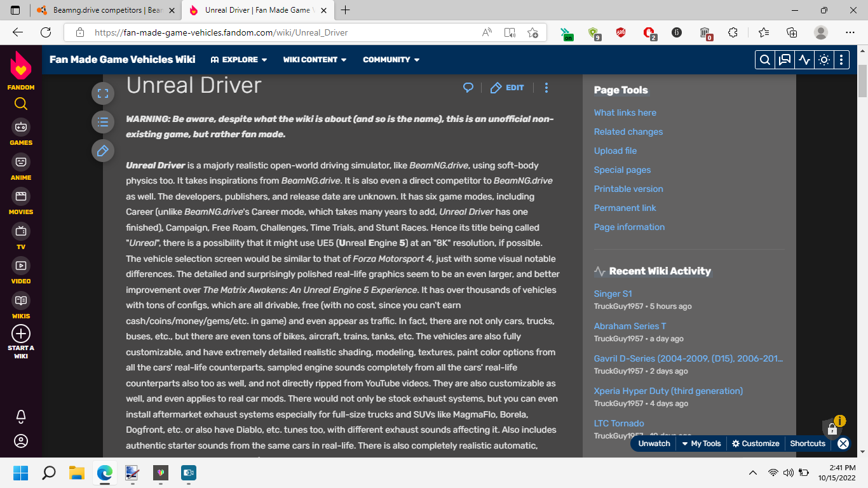
Task: Open the Singer S1 recent activity link
Action: (613, 294)
